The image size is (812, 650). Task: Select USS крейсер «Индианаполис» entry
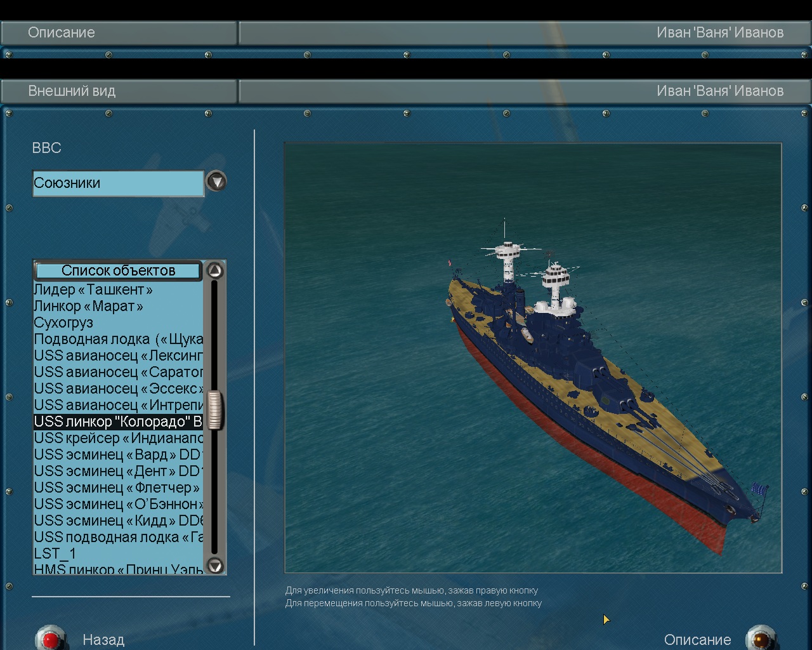(118, 439)
